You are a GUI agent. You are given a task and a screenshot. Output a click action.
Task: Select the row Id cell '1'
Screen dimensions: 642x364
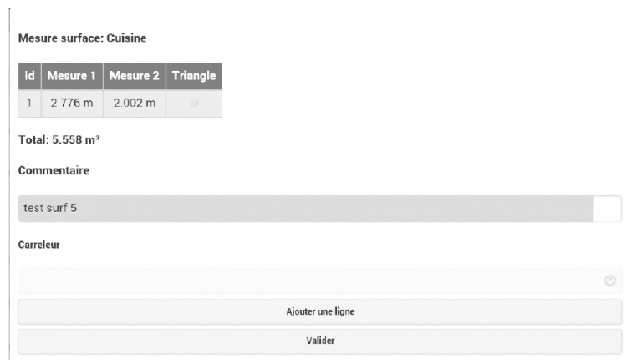pos(29,104)
